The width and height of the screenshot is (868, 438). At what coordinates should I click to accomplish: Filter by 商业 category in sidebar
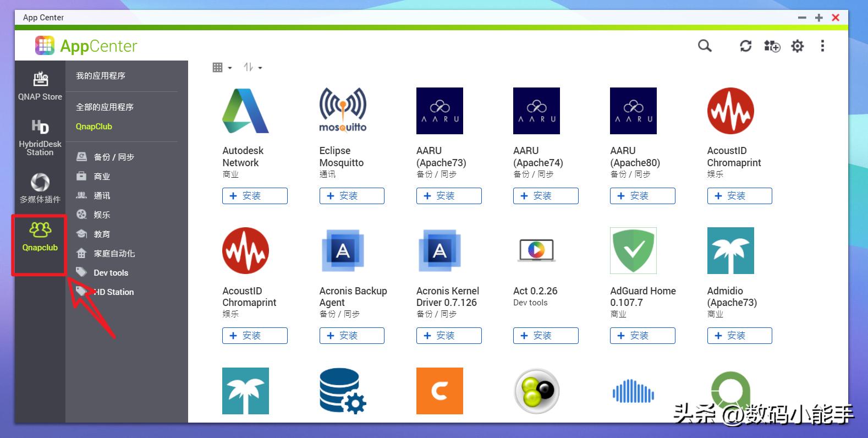(93, 176)
